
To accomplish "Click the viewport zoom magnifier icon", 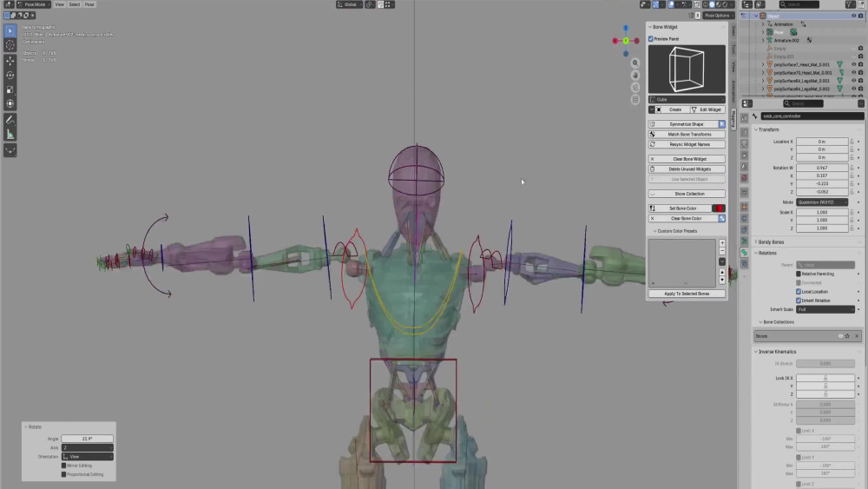I will pos(635,63).
